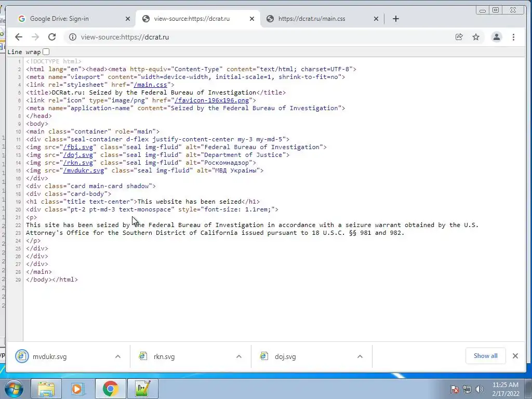The width and height of the screenshot is (532, 399).
Task: Open the /mvdukr.svg source link
Action: (84, 170)
